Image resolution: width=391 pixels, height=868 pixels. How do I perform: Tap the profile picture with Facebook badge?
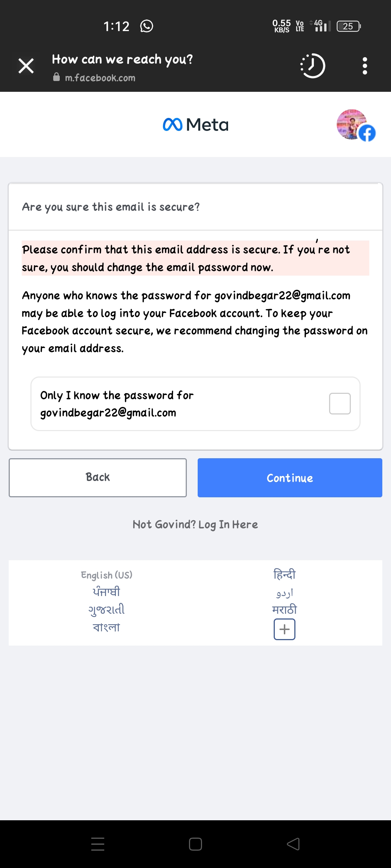click(x=355, y=125)
